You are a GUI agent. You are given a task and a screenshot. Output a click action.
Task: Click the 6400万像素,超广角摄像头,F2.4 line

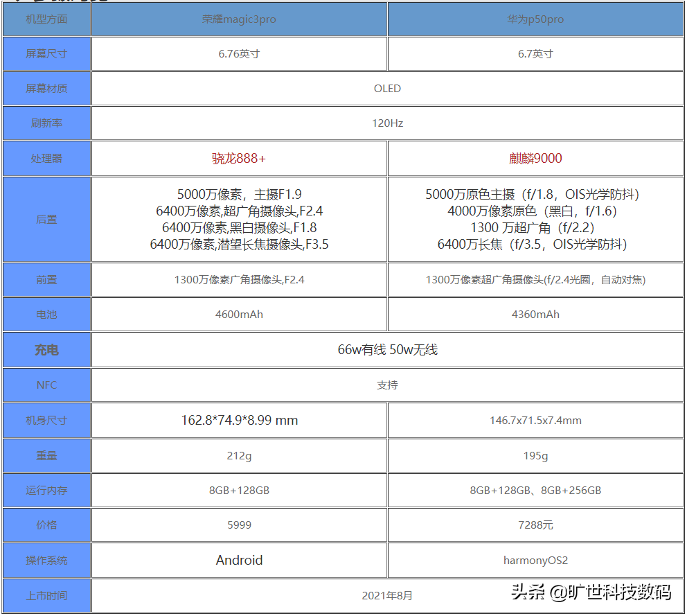[x=239, y=211]
